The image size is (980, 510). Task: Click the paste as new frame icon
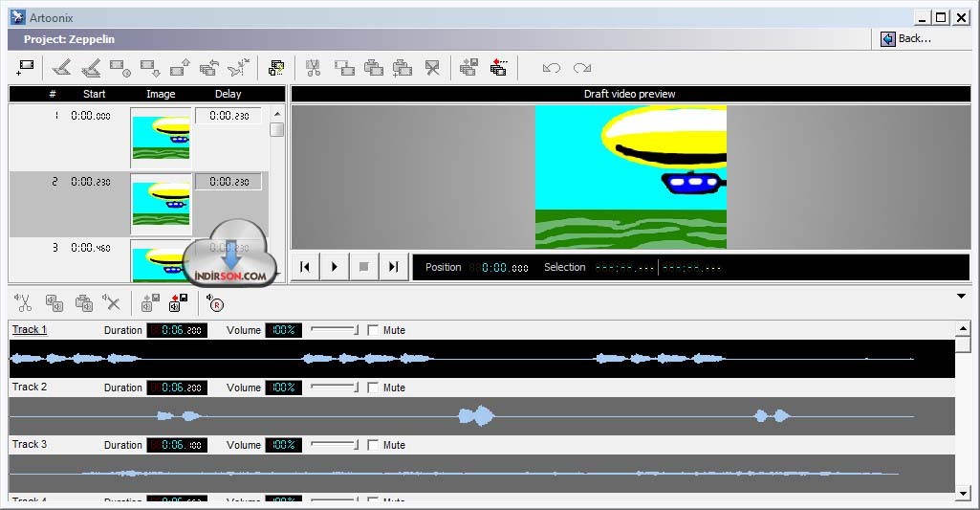pos(402,68)
